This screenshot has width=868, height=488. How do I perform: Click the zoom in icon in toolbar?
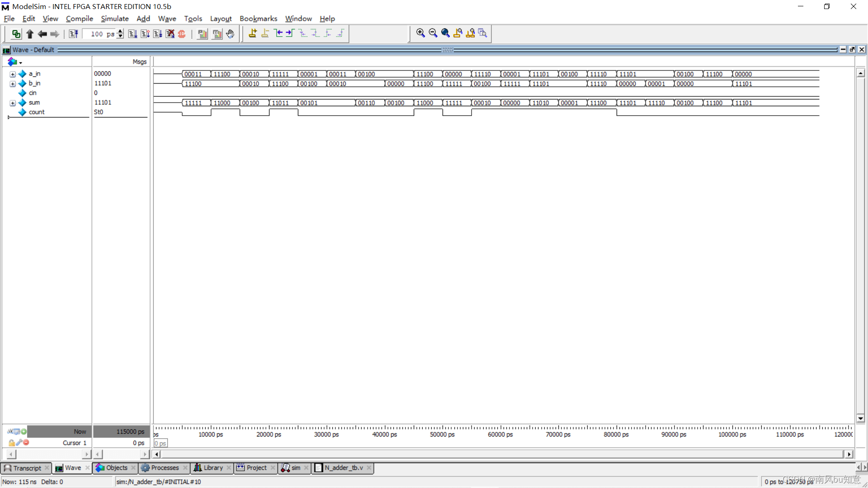click(420, 33)
